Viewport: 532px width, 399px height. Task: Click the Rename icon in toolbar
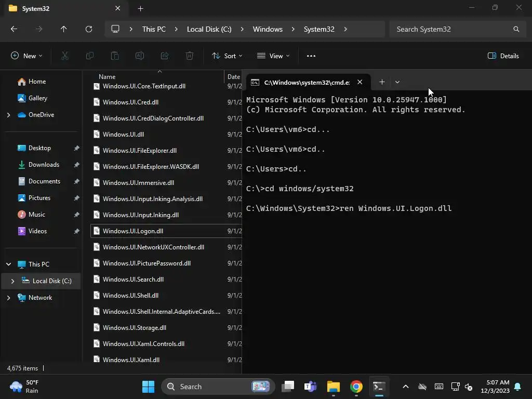[140, 56]
